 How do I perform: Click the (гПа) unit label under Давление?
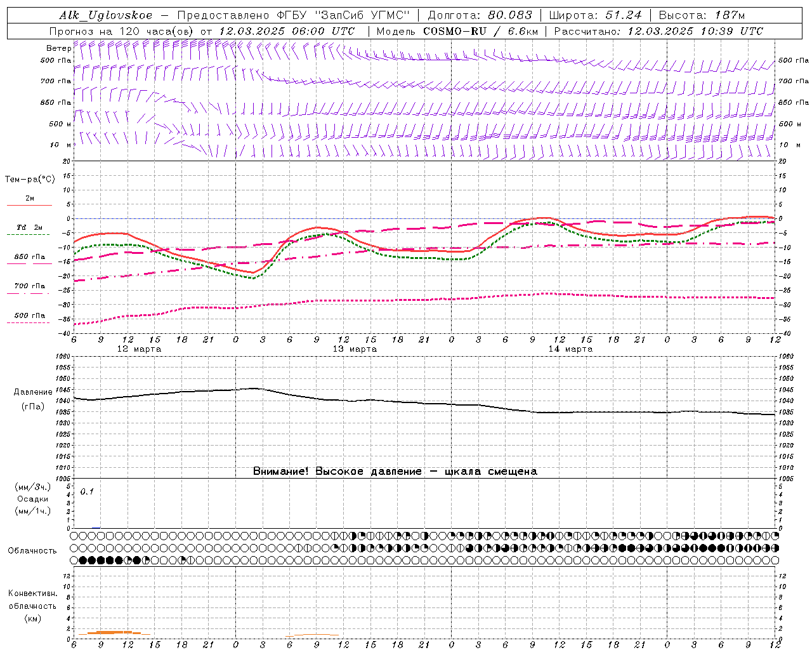click(32, 406)
